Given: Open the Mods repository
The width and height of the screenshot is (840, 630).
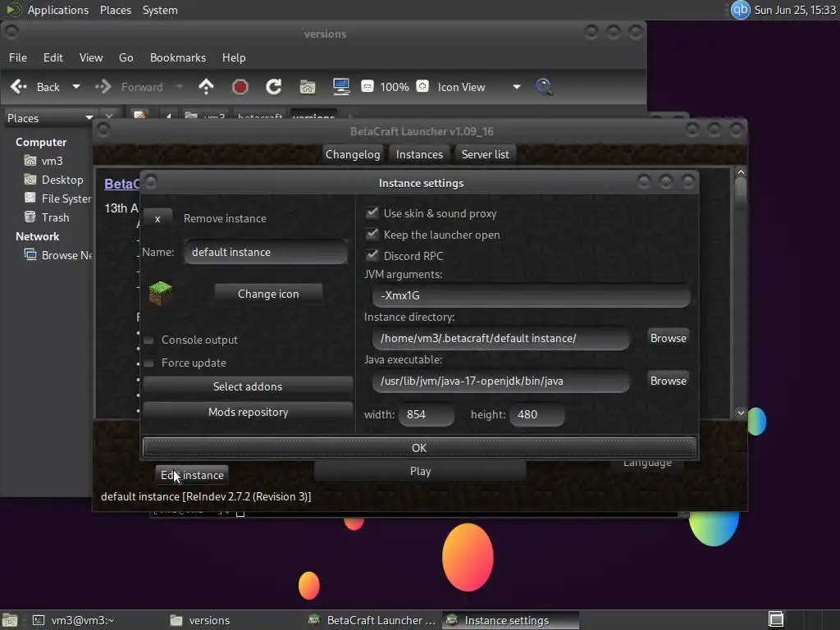Looking at the screenshot, I should [x=248, y=412].
